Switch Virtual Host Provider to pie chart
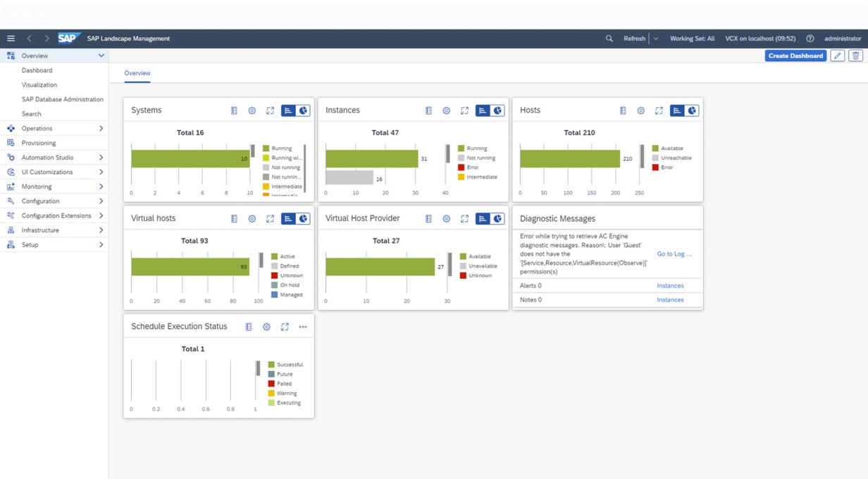 pyautogui.click(x=498, y=219)
